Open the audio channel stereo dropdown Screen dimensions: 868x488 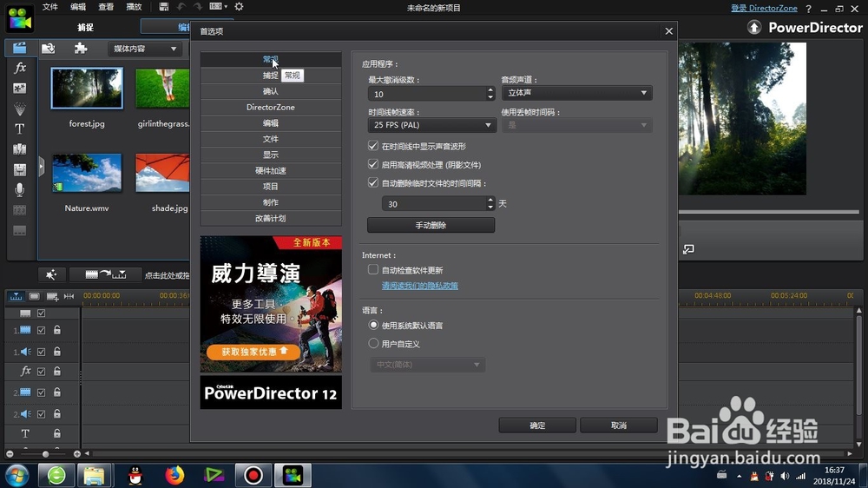pyautogui.click(x=577, y=93)
